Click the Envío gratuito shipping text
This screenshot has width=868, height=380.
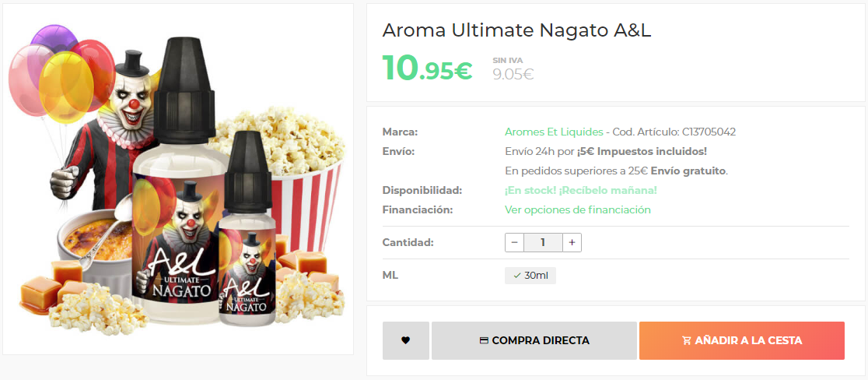[x=688, y=171]
